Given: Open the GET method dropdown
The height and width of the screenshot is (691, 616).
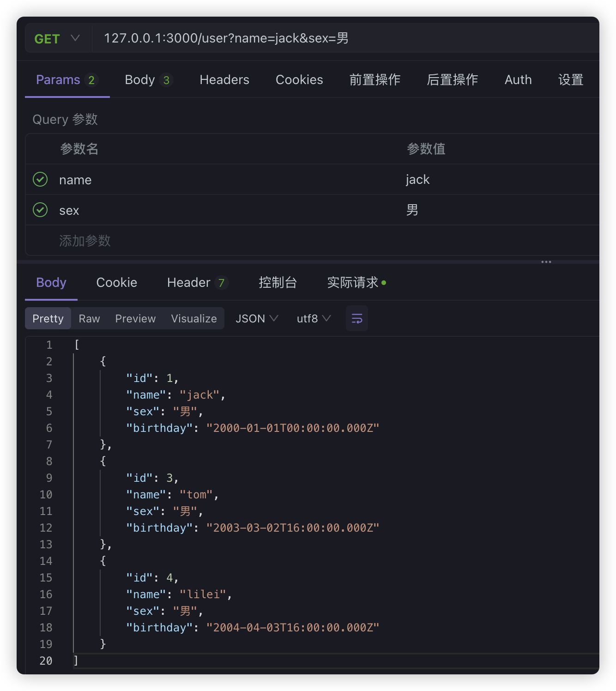Looking at the screenshot, I should (x=57, y=39).
